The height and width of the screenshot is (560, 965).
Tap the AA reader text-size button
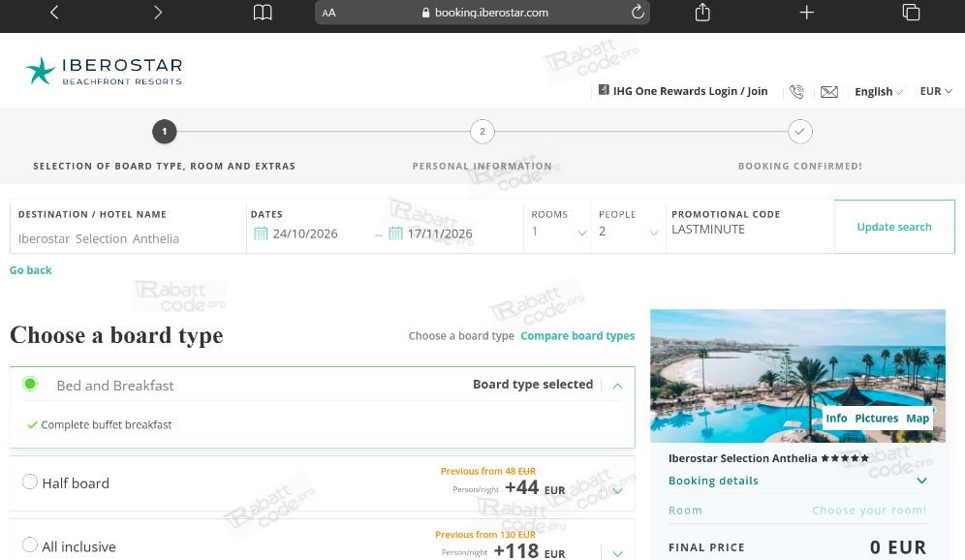tap(328, 13)
